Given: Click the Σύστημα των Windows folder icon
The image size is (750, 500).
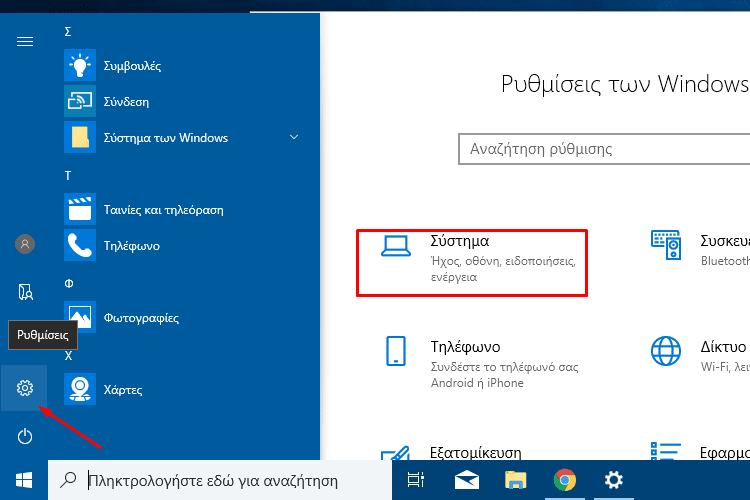Looking at the screenshot, I should point(80,137).
